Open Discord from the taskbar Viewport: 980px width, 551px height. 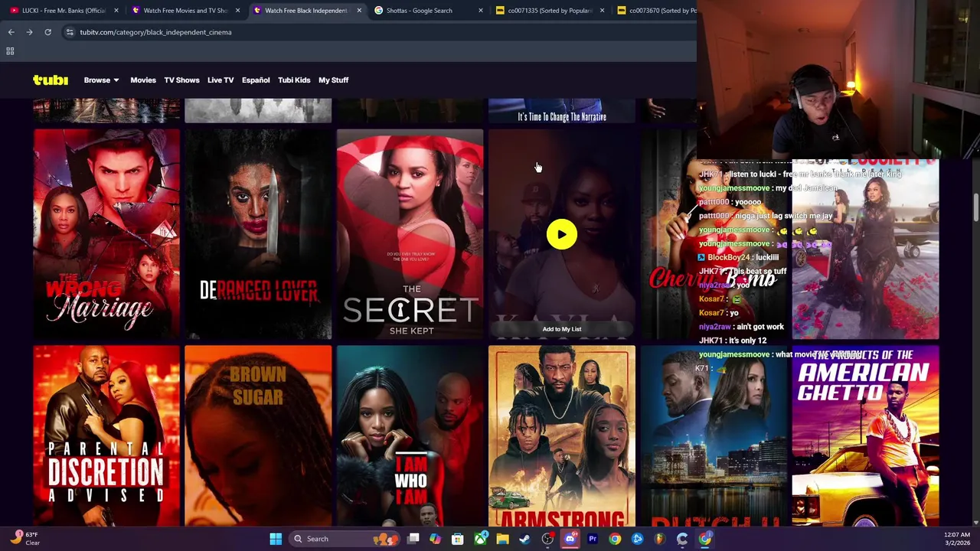coord(570,539)
